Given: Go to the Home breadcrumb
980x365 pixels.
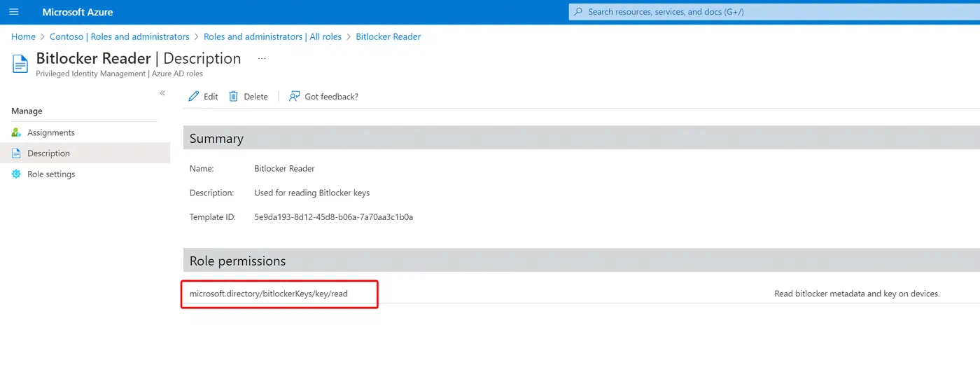Looking at the screenshot, I should pos(23,36).
